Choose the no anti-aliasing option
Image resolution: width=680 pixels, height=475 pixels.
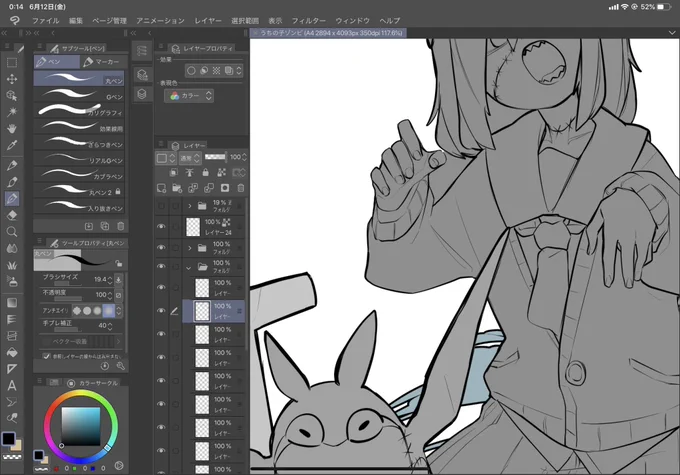point(77,310)
